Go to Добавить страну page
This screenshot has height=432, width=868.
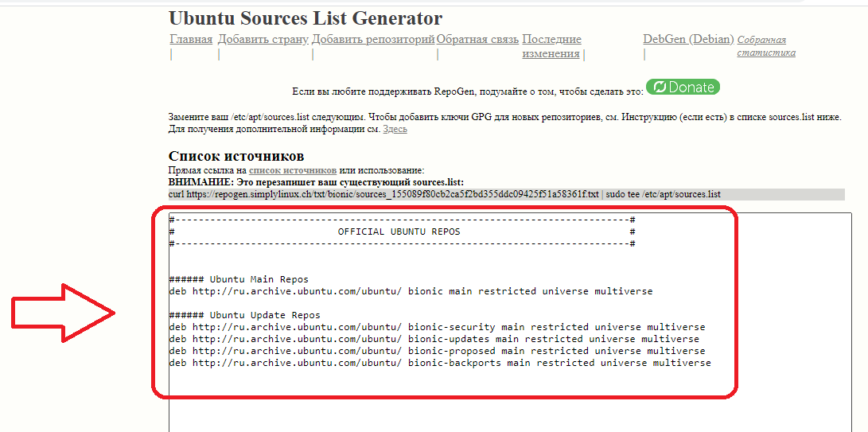pyautogui.click(x=263, y=39)
